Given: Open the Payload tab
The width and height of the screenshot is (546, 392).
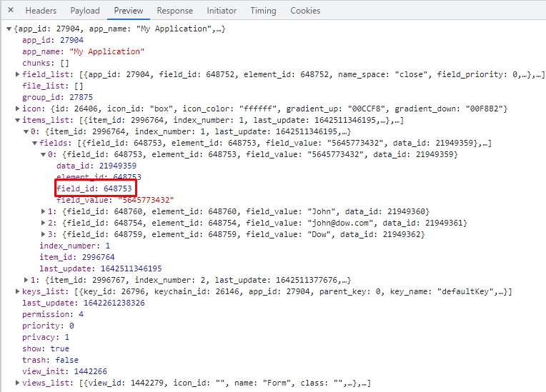Looking at the screenshot, I should (85, 11).
